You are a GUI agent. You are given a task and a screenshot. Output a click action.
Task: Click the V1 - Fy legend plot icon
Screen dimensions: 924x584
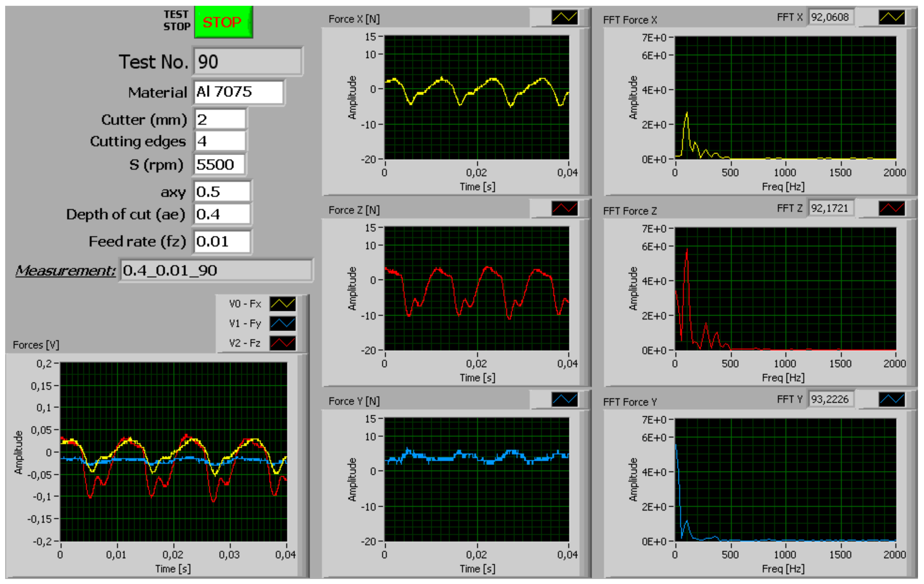click(x=283, y=323)
